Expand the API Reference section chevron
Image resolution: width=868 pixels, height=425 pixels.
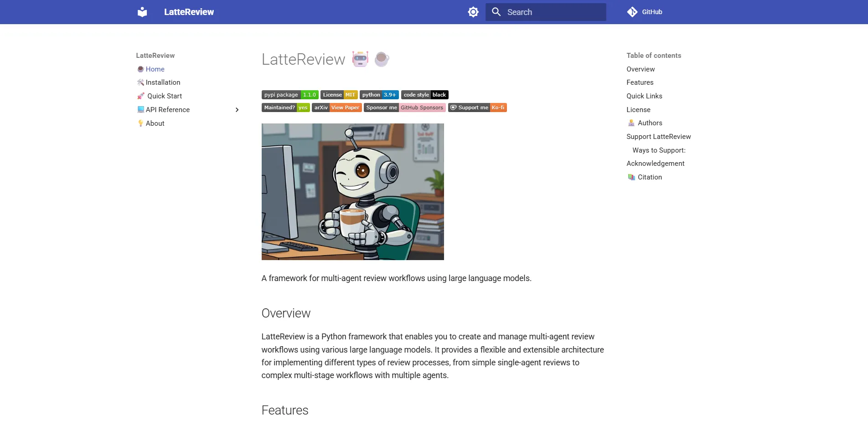coord(237,109)
